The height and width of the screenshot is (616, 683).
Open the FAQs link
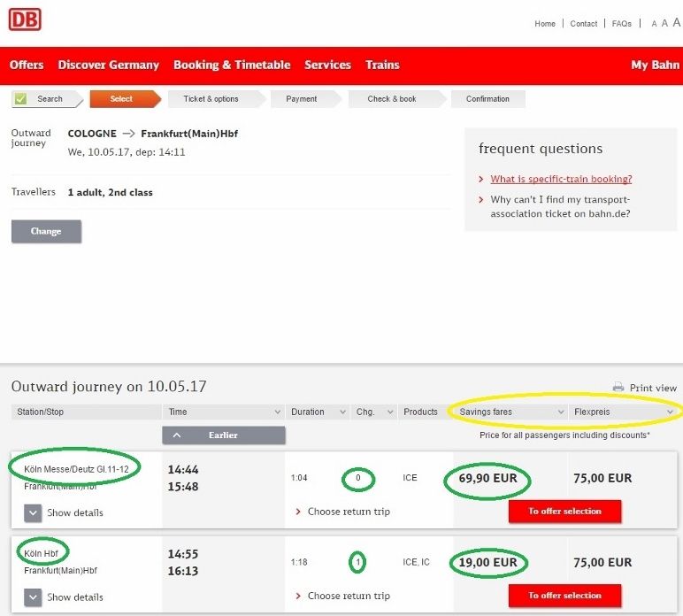622,24
